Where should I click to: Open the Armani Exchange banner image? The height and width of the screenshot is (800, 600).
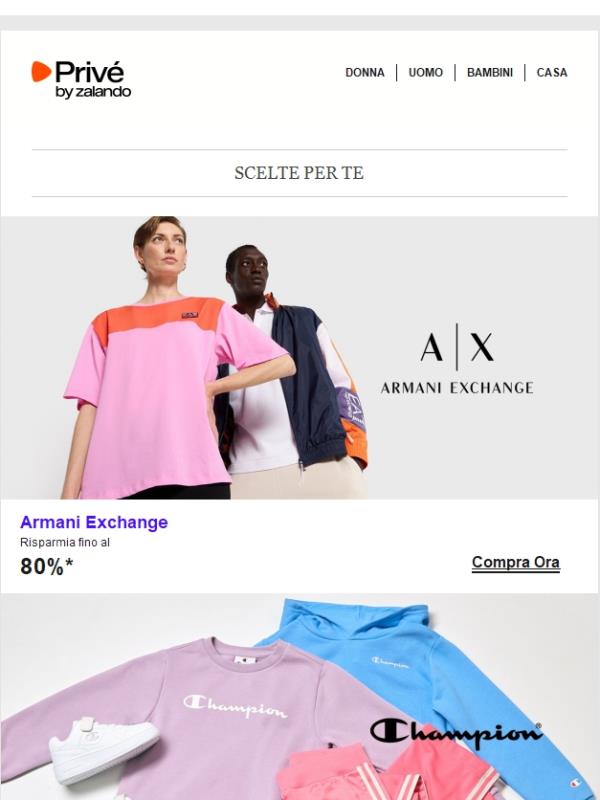click(x=299, y=358)
